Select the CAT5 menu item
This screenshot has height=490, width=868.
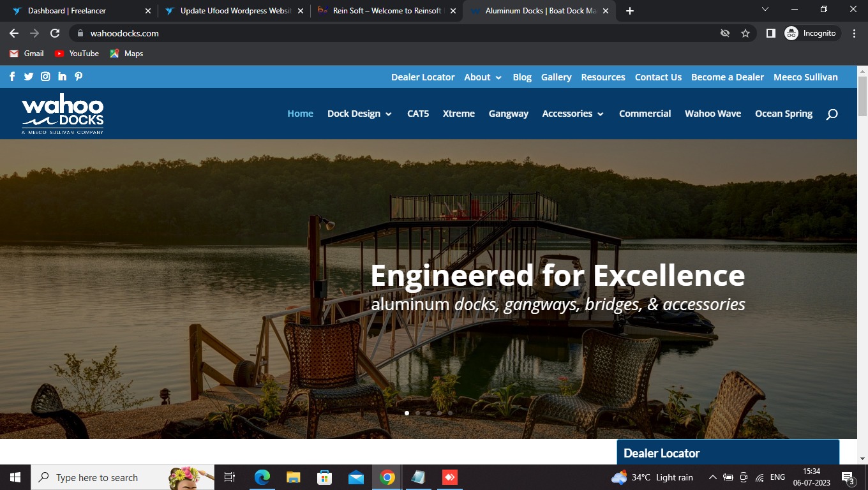pyautogui.click(x=418, y=114)
